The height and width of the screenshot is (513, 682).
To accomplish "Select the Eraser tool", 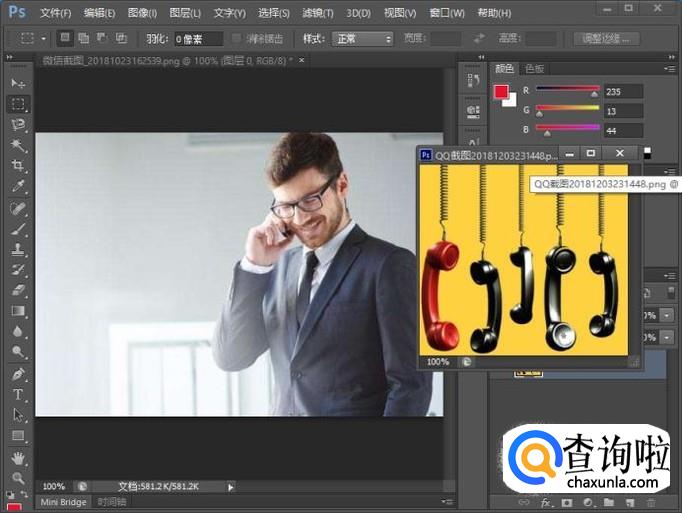I will pyautogui.click(x=18, y=290).
